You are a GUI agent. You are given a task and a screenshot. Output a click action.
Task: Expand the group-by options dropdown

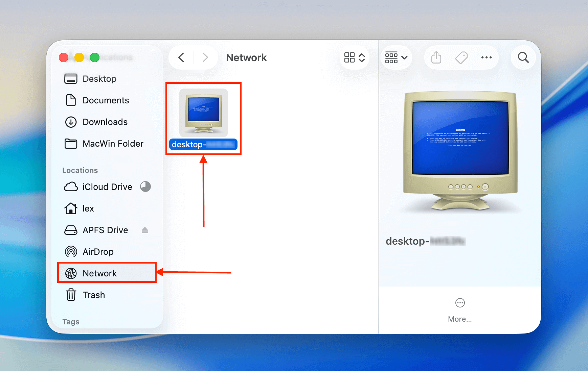pos(396,57)
